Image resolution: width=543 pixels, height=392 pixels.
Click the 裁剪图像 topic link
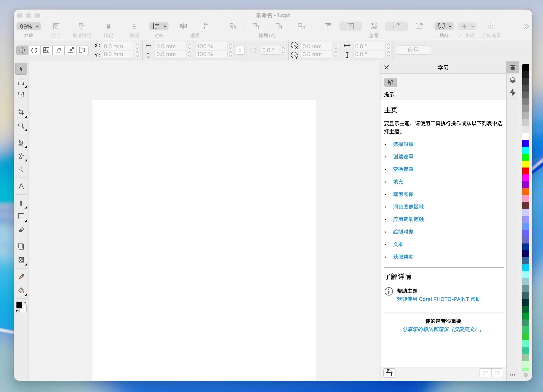click(x=403, y=194)
